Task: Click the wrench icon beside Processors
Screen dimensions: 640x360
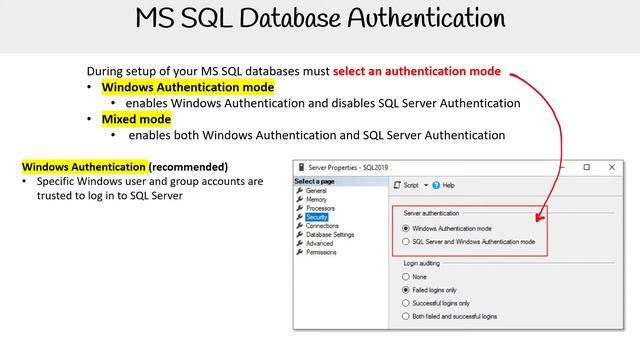Action: pyautogui.click(x=300, y=208)
